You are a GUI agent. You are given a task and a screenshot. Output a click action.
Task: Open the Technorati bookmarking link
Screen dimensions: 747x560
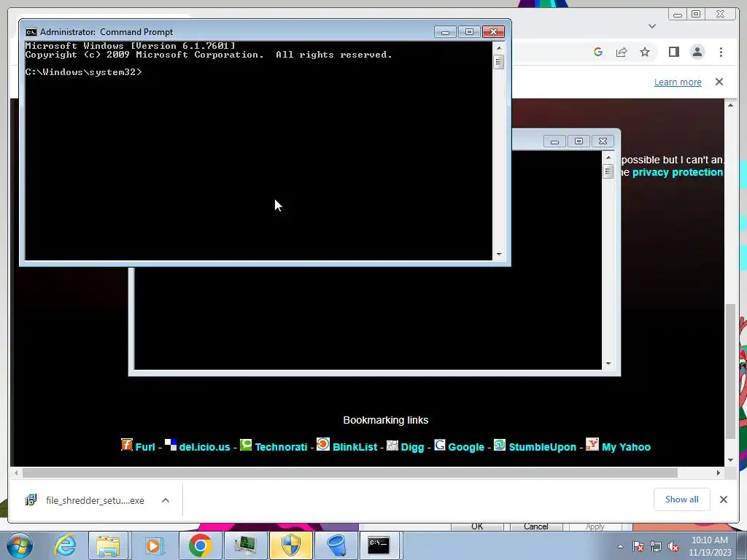tap(281, 447)
